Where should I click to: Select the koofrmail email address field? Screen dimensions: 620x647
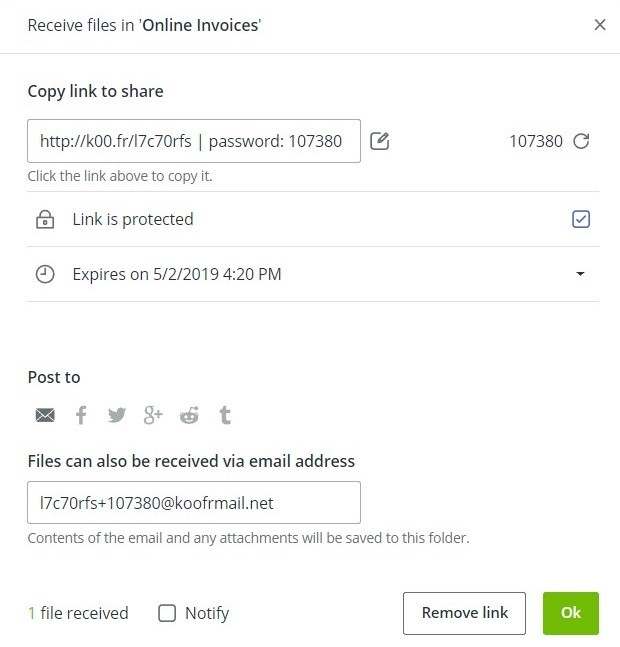click(x=193, y=503)
